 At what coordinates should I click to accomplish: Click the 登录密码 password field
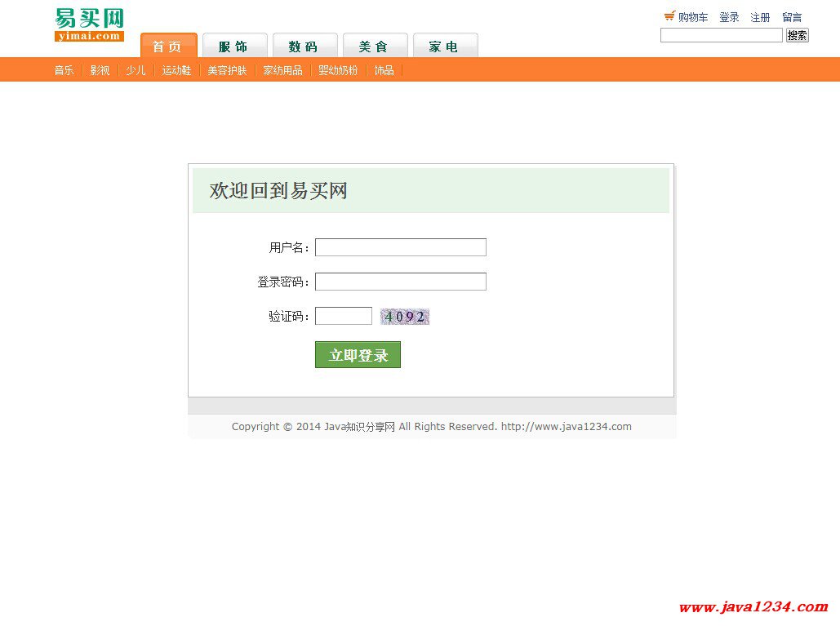pos(400,282)
